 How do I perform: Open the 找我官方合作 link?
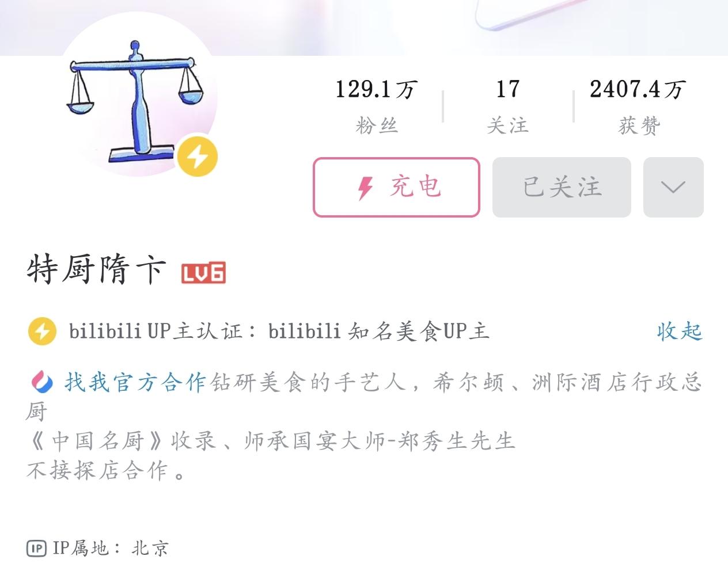(x=135, y=382)
